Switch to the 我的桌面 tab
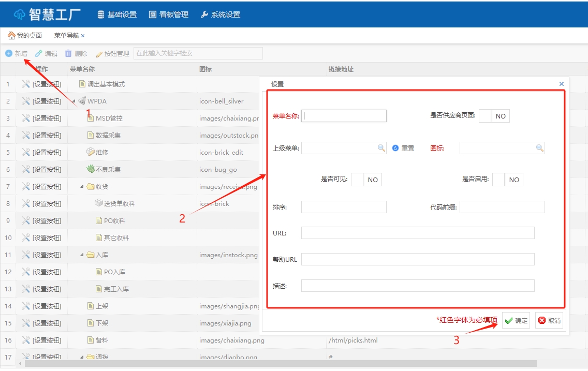588x371 pixels. pyautogui.click(x=25, y=36)
